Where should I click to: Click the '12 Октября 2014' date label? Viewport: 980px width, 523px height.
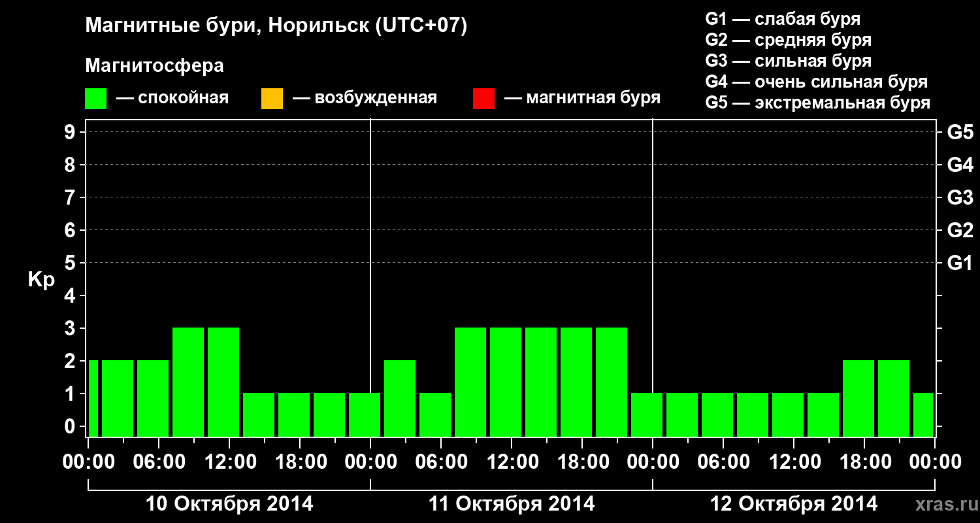click(x=794, y=504)
